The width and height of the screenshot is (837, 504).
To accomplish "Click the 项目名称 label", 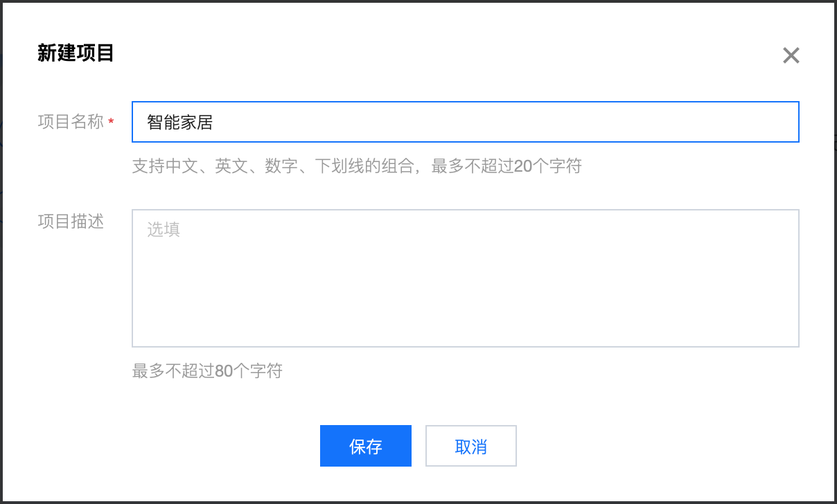I will coord(71,123).
